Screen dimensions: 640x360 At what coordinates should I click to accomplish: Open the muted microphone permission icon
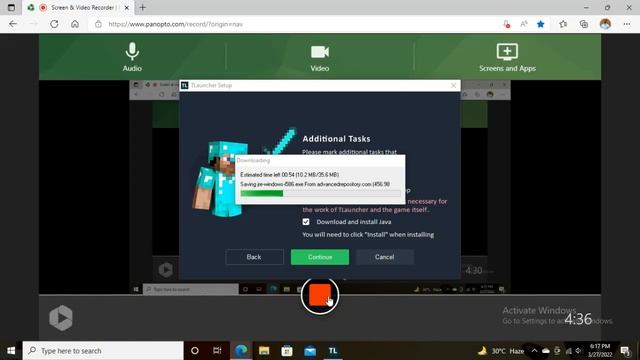point(506,24)
